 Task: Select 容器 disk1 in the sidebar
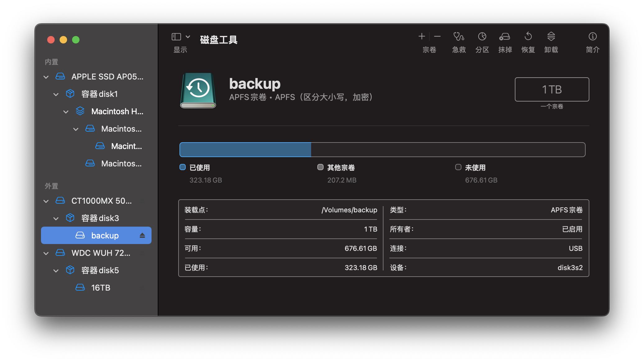coord(99,94)
